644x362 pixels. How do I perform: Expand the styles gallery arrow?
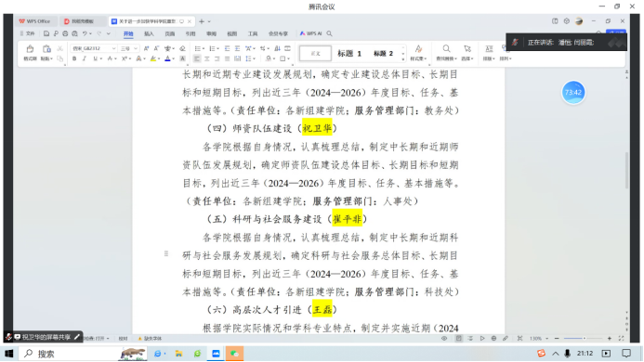click(403, 59)
